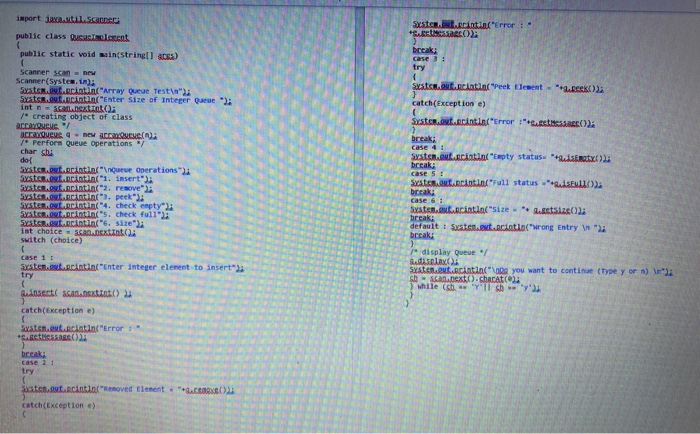Click the "ch = scan.next().charAt(0);" line
The width and height of the screenshot is (700, 434).
(465, 279)
